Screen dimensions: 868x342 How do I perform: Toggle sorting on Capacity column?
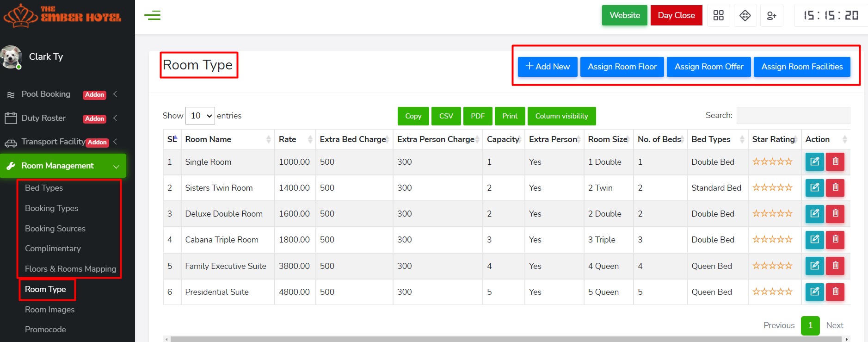pos(503,139)
